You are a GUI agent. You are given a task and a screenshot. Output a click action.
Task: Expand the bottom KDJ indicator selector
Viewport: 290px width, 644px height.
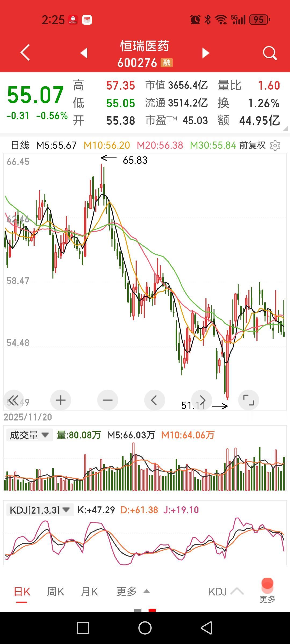click(x=226, y=592)
